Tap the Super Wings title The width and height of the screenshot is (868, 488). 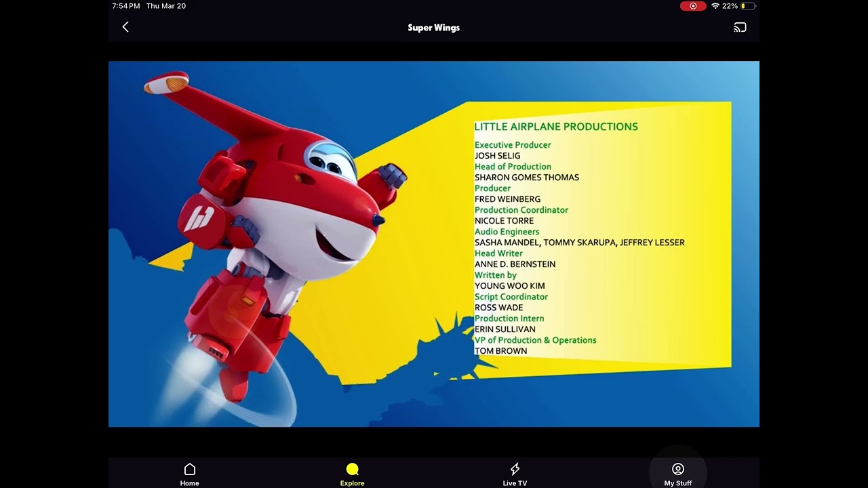(x=434, y=28)
